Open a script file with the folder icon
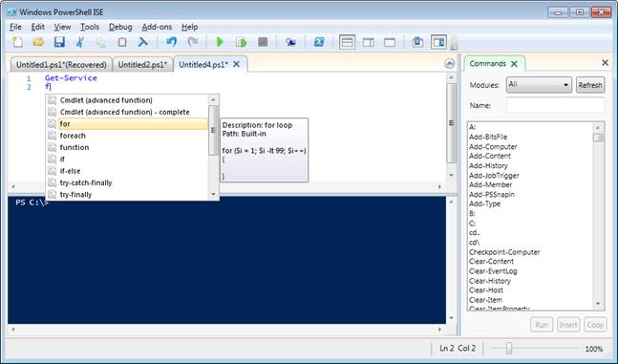This screenshot has height=364, width=618. coord(38,42)
